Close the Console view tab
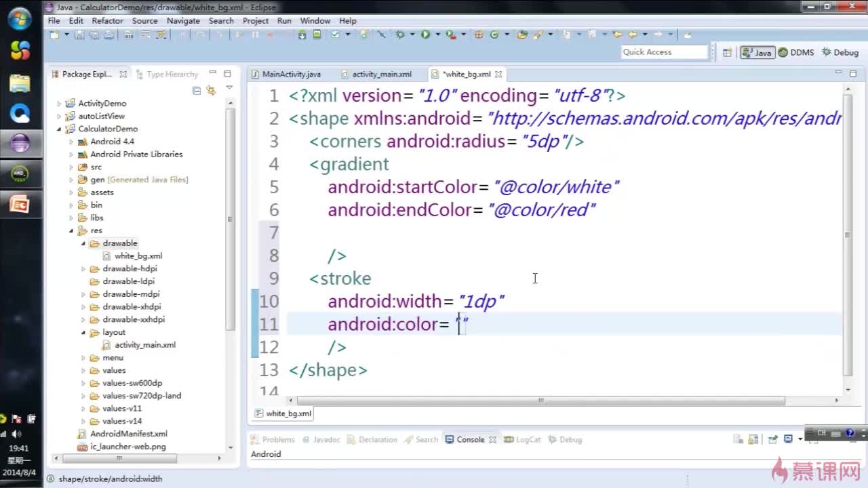Image resolution: width=868 pixels, height=488 pixels. (492, 440)
